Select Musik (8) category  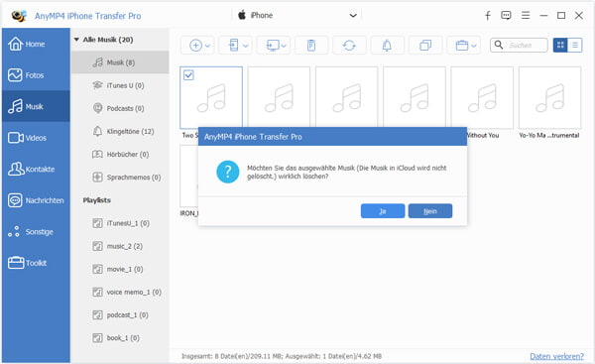click(120, 62)
